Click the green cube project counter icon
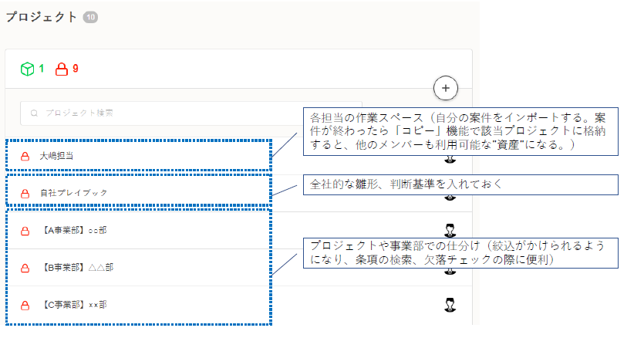Image resolution: width=644 pixels, height=338 pixels. coord(28,69)
